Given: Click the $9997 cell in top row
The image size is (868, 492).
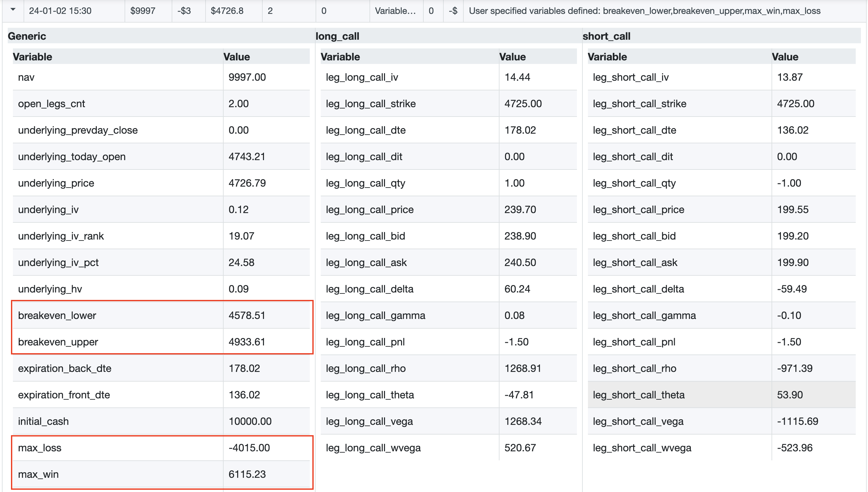Looking at the screenshot, I should point(143,11).
